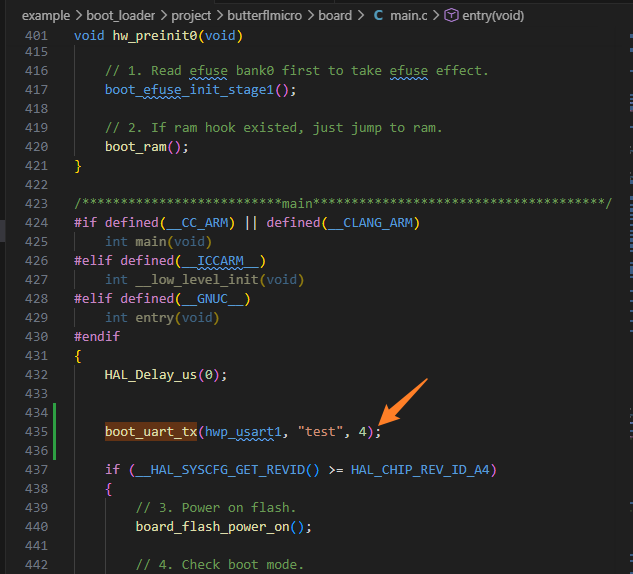
Task: Click the board_flash_power_on call
Action: [x=213, y=526]
